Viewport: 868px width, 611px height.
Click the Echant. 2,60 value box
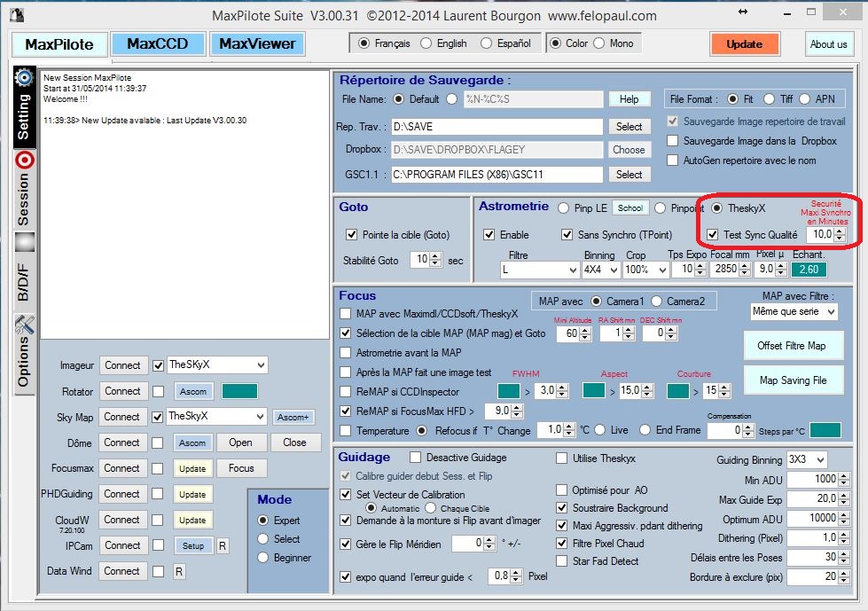pyautogui.click(x=809, y=270)
